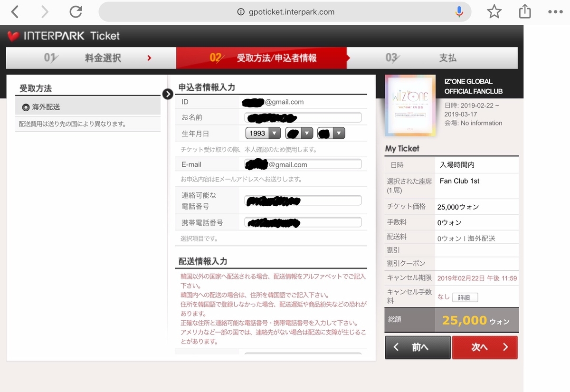Click the 受取方法 section heading

(x=36, y=88)
